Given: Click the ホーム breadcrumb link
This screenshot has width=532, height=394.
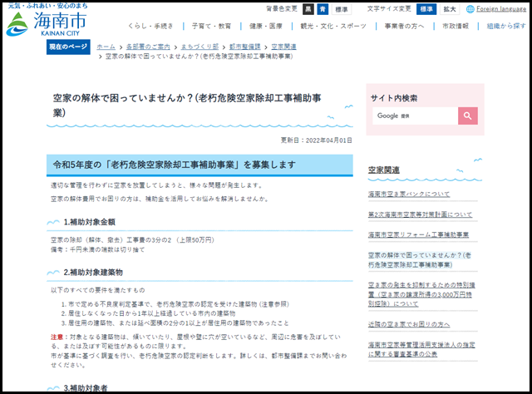Looking at the screenshot, I should point(106,47).
